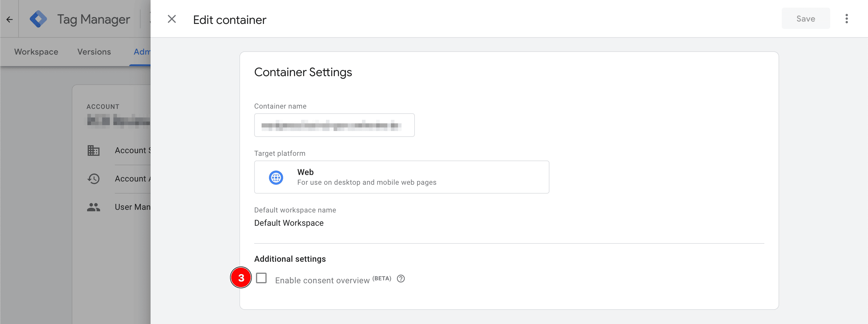Image resolution: width=868 pixels, height=324 pixels.
Task: Click the back arrow beside Tag Manager
Action: pyautogui.click(x=9, y=19)
